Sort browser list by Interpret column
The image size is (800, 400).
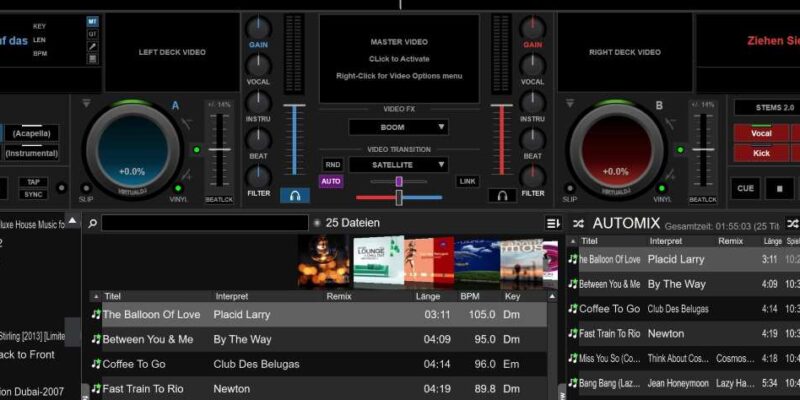232,296
